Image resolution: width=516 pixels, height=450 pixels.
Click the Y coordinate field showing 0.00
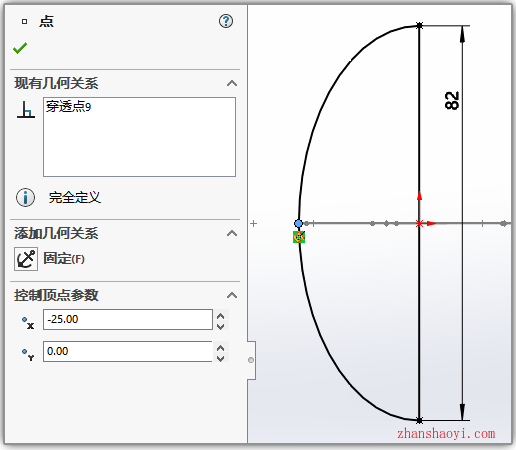(x=128, y=351)
